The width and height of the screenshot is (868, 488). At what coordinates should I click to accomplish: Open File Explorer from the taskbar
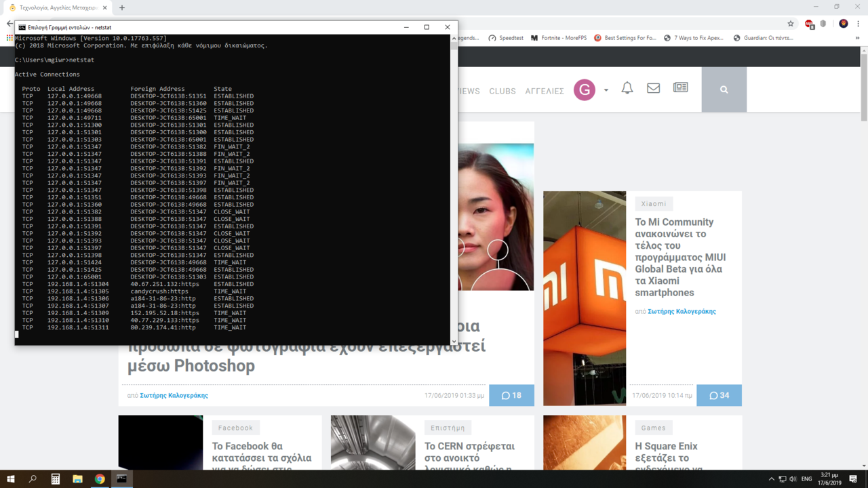(77, 479)
